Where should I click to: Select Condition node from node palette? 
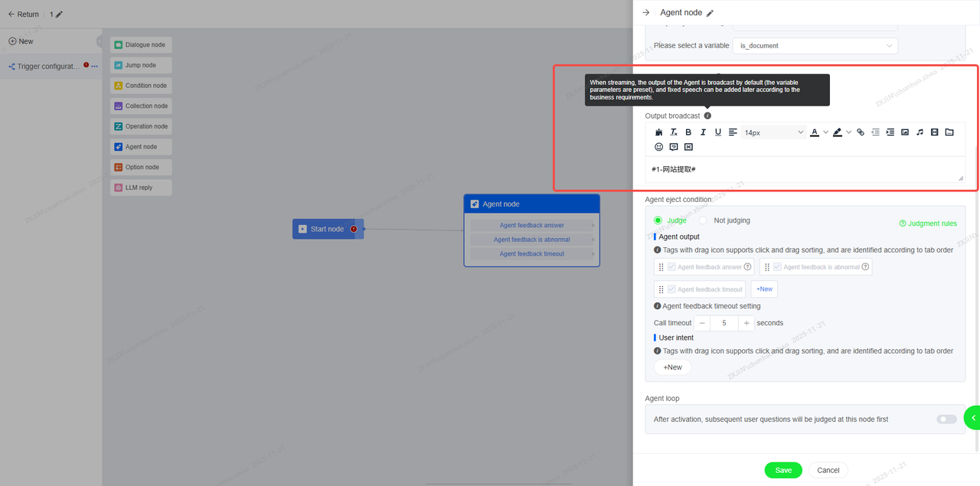click(x=141, y=86)
